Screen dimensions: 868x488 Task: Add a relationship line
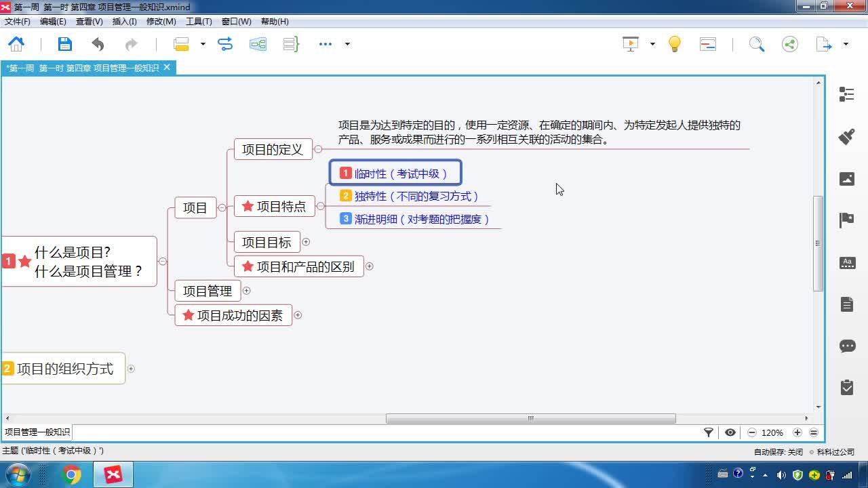pos(225,44)
